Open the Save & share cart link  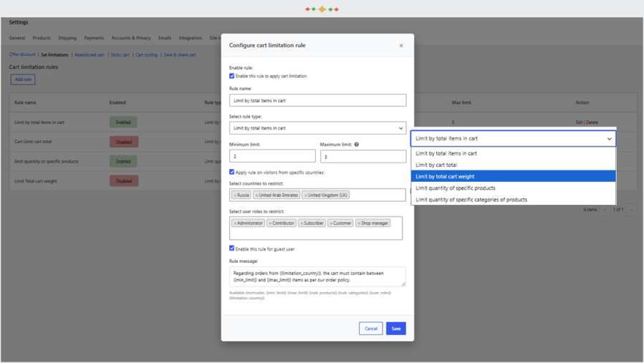click(x=180, y=54)
